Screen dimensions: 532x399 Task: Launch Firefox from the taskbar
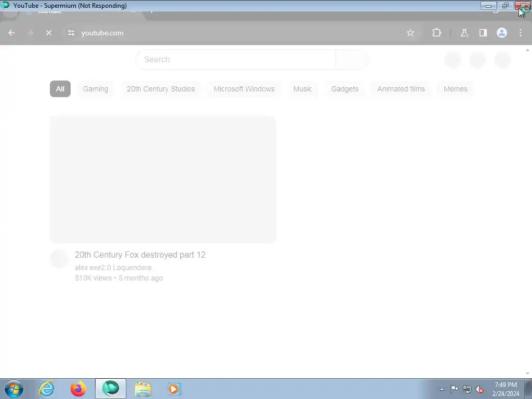pos(78,389)
